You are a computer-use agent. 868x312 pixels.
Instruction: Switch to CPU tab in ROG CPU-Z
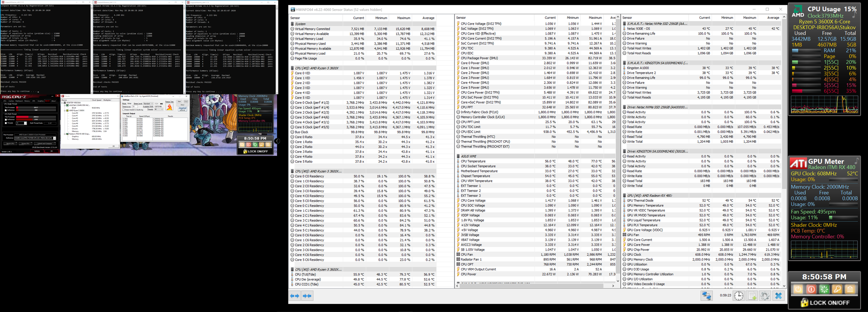pos(5,101)
